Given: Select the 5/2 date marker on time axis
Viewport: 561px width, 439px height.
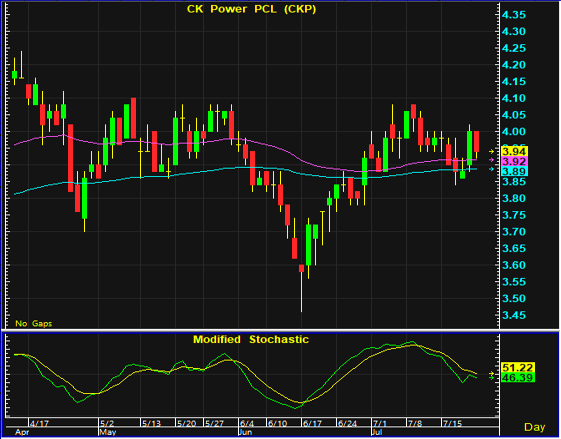Looking at the screenshot, I should [107, 424].
